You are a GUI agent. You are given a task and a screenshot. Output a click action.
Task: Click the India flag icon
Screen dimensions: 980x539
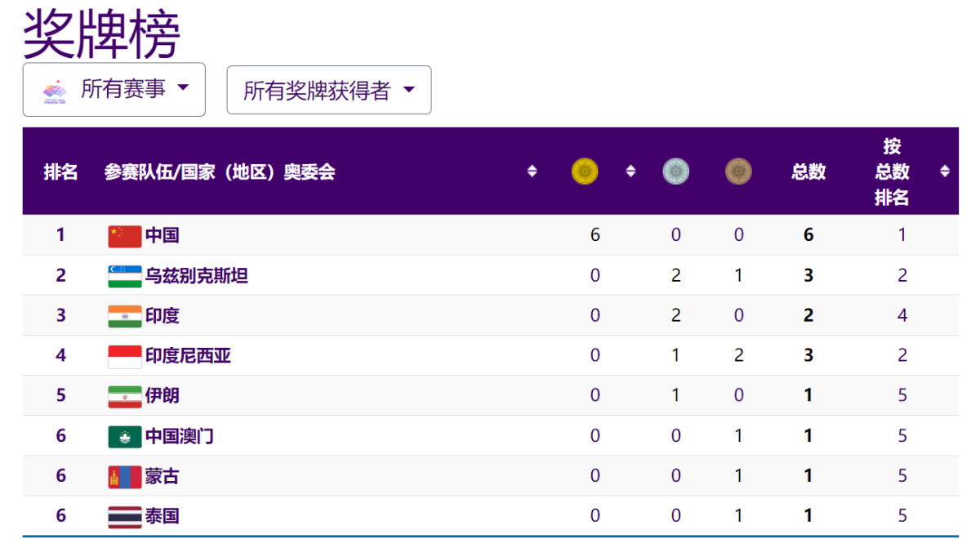(124, 316)
